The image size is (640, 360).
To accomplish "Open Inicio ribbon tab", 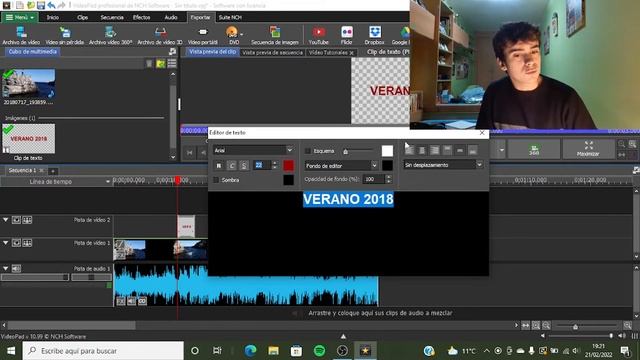I will 53,18.
